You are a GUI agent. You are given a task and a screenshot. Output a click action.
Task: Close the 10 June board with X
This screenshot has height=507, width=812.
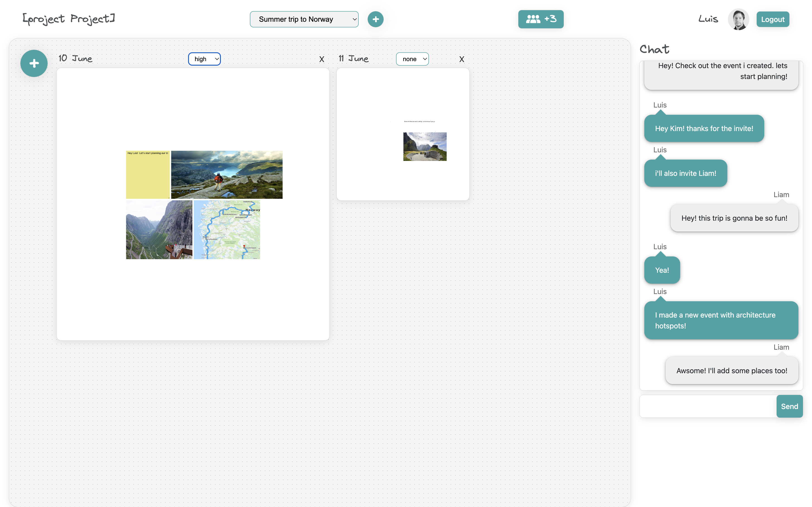[x=321, y=59]
